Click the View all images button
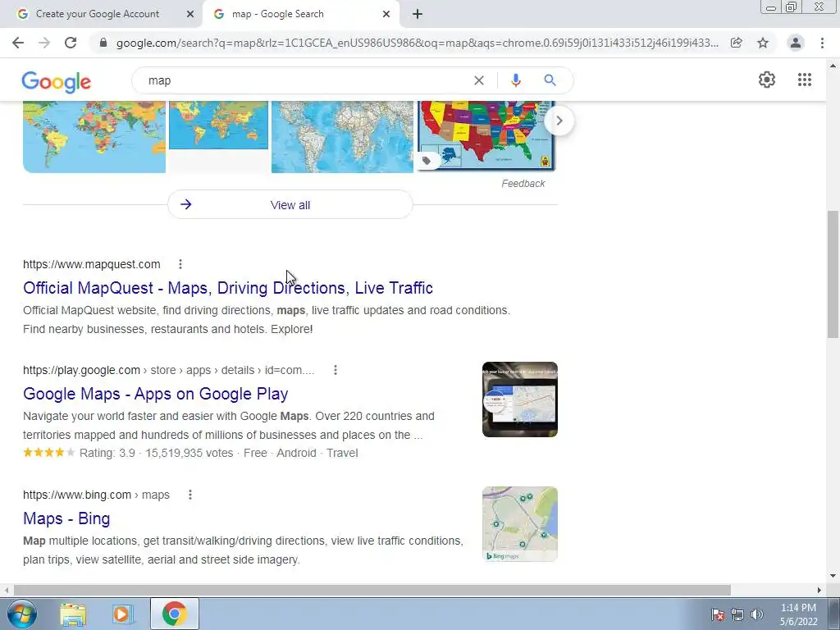The image size is (840, 630). [x=290, y=204]
